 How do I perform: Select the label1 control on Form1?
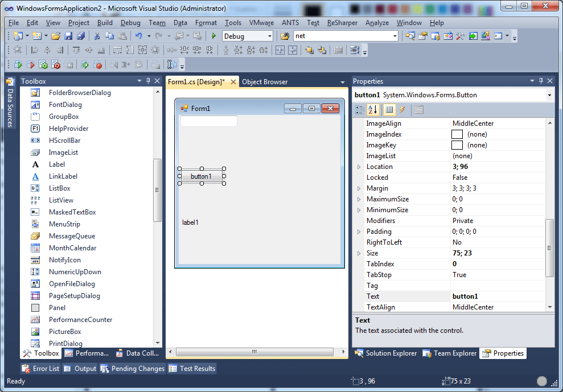[x=190, y=222]
